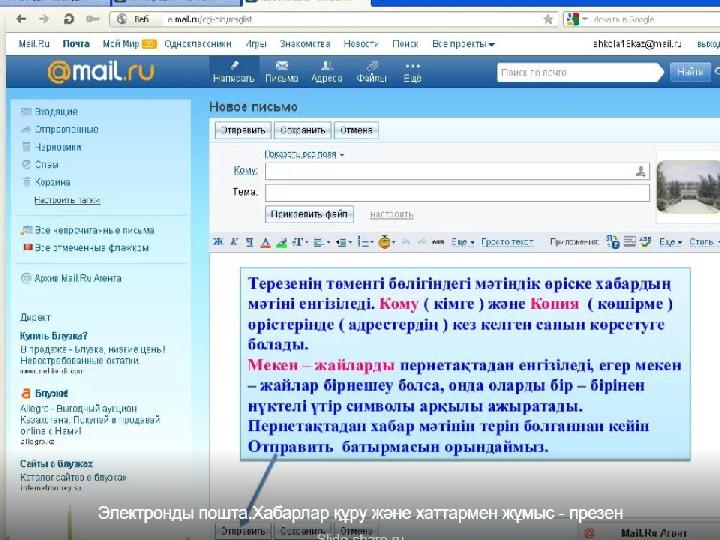Click the redo arrow in editor toolbar

pyautogui.click(x=422, y=242)
